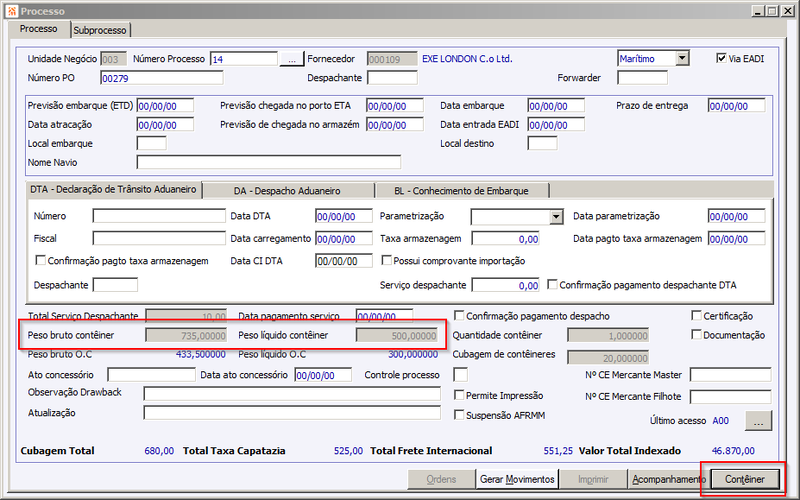Screen dimensions: 800x500
Task: Enable Possui comprovante importação checkbox
Action: point(387,261)
